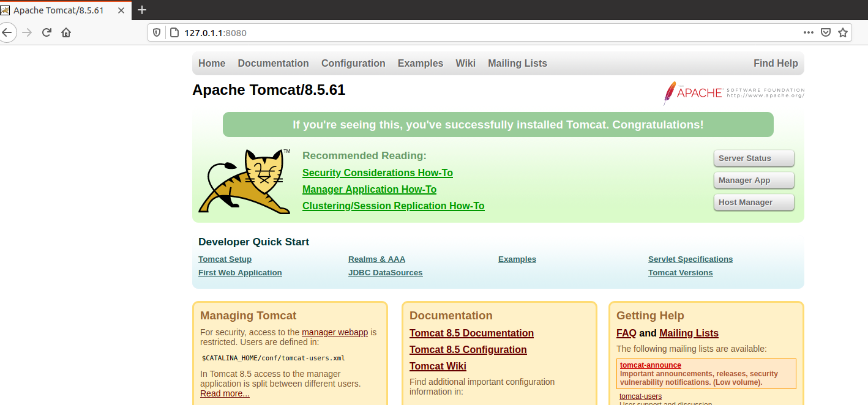The height and width of the screenshot is (405, 868).
Task: Open Manager Application How-To link
Action: point(369,189)
